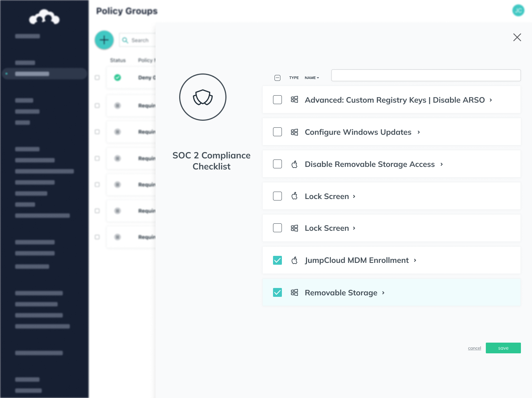
Task: Click the green plus add button
Action: (104, 40)
